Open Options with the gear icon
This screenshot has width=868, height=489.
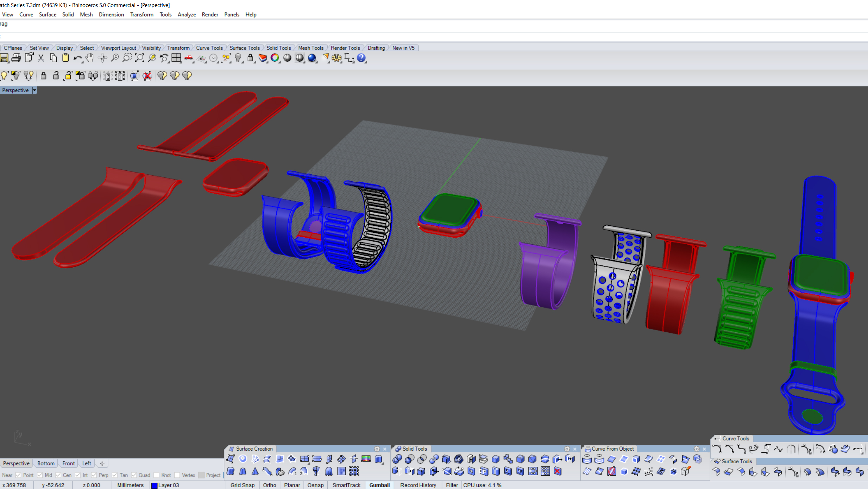point(336,58)
